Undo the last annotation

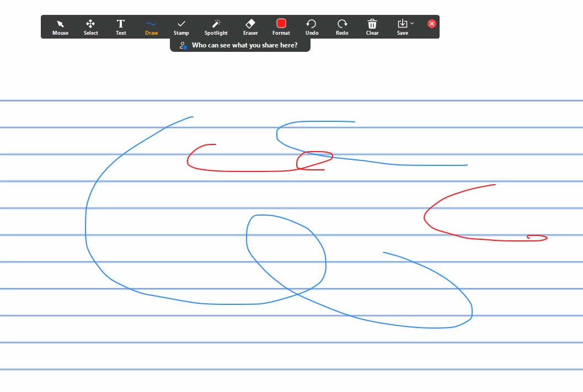tap(312, 27)
